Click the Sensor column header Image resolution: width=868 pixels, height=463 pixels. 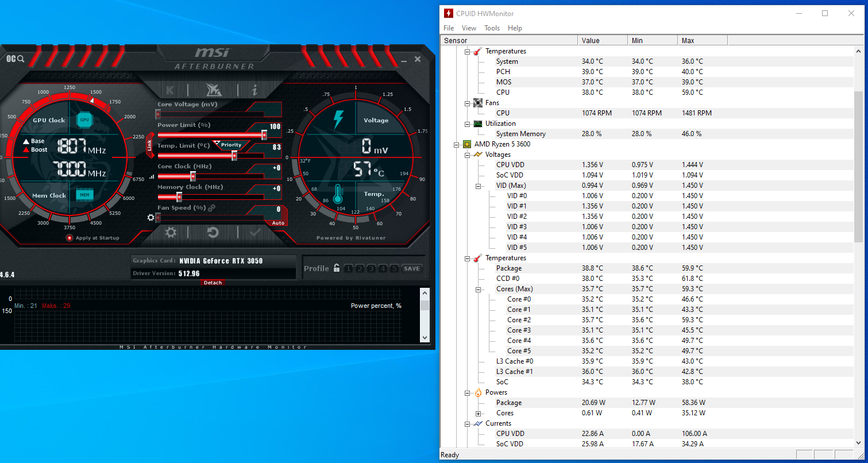[509, 40]
